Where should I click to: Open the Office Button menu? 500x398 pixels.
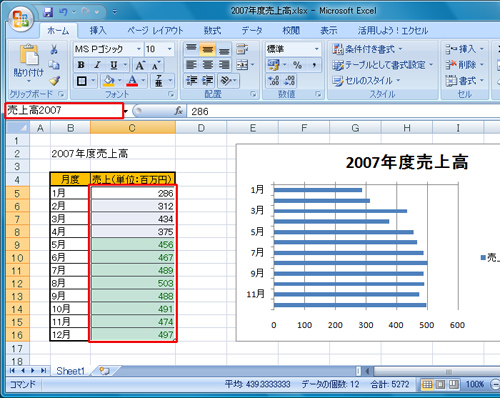click(x=21, y=19)
